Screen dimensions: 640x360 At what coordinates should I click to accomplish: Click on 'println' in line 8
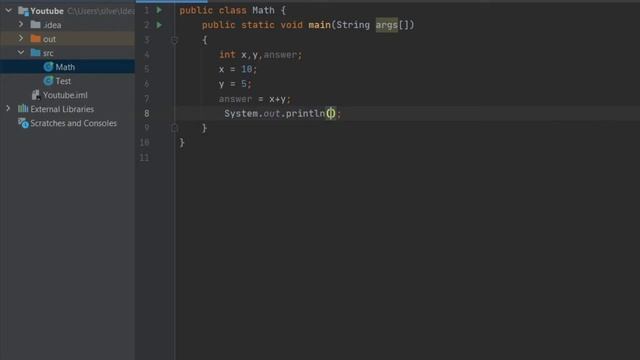(305, 113)
